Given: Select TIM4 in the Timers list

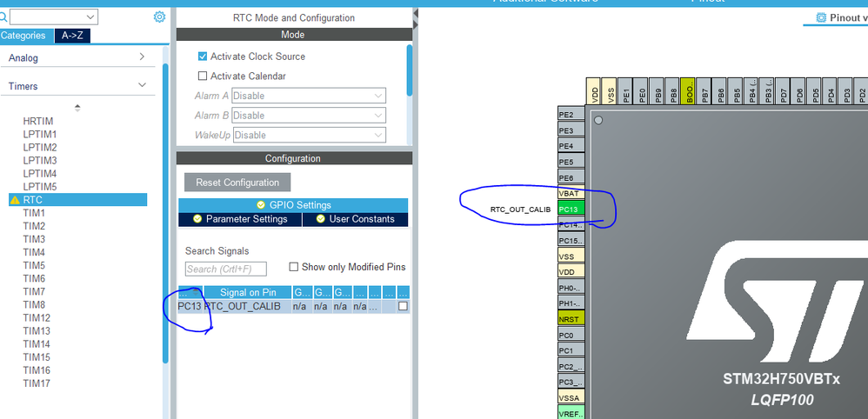Looking at the screenshot, I should (x=34, y=252).
